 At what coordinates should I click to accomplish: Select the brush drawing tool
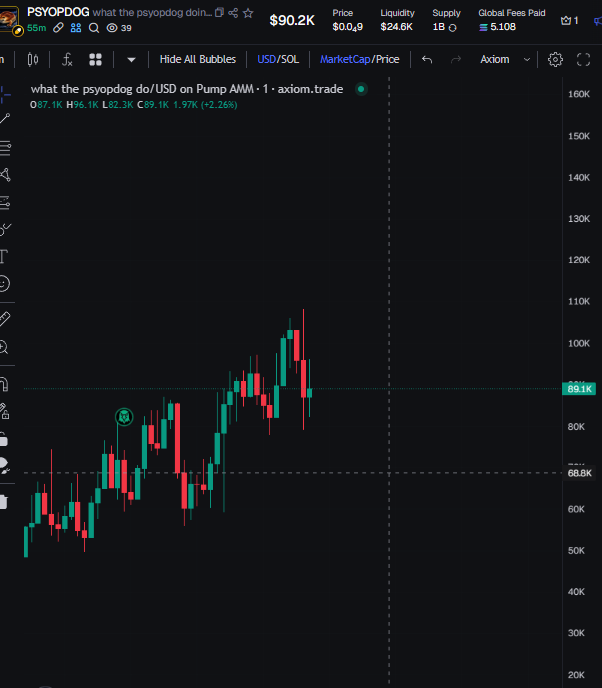coord(5,229)
